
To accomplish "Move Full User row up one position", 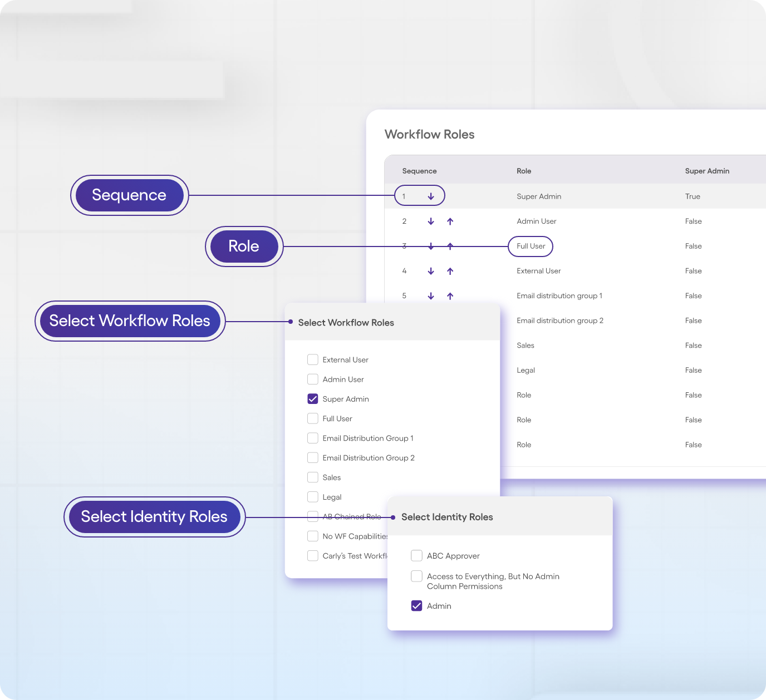I will (x=450, y=246).
